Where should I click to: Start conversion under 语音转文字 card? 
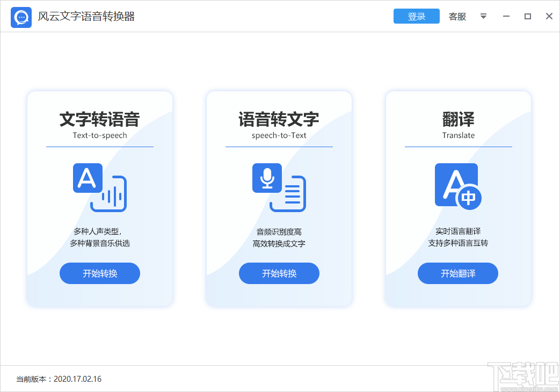279,273
